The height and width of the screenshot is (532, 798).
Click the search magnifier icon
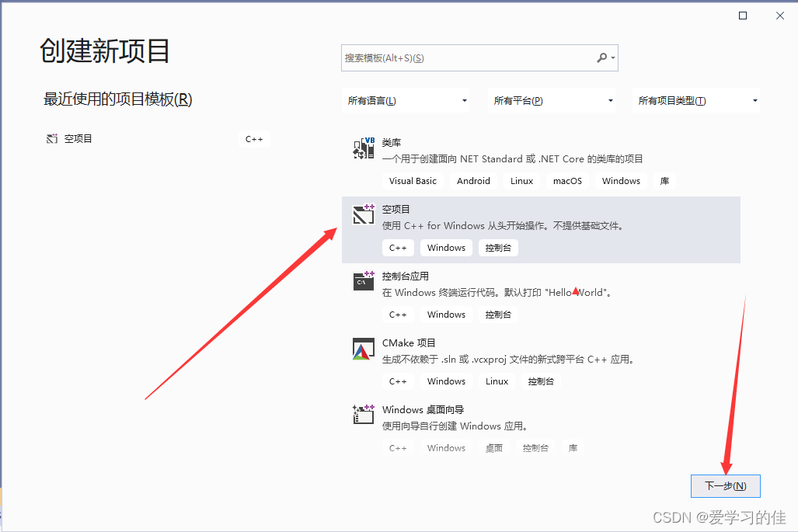(601, 58)
